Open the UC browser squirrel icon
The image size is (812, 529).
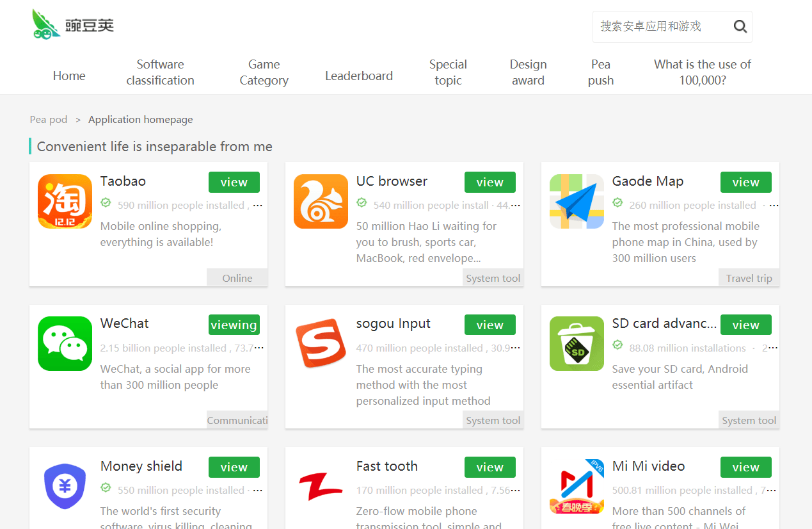click(321, 201)
